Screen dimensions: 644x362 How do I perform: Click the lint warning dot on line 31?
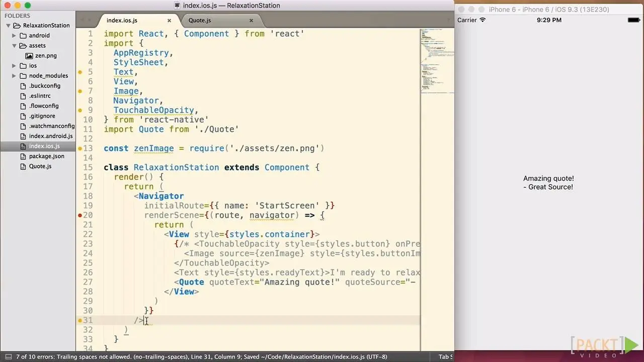80,321
